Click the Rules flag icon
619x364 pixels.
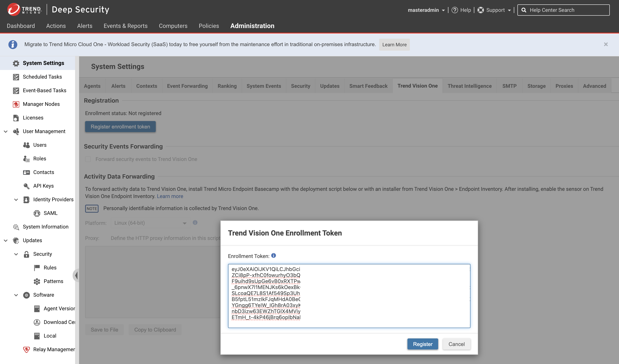pyautogui.click(x=37, y=268)
